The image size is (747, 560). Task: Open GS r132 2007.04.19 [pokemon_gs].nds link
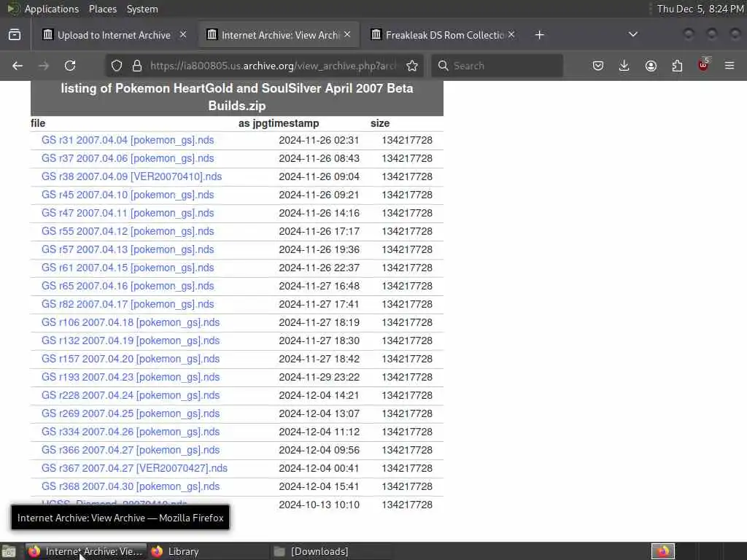pyautogui.click(x=131, y=341)
